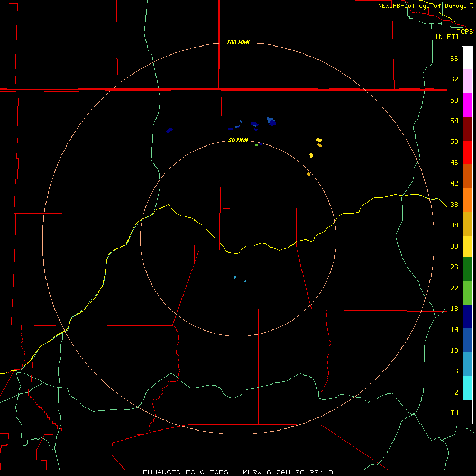
Task: Click the 30 scale label
Action: tap(454, 246)
